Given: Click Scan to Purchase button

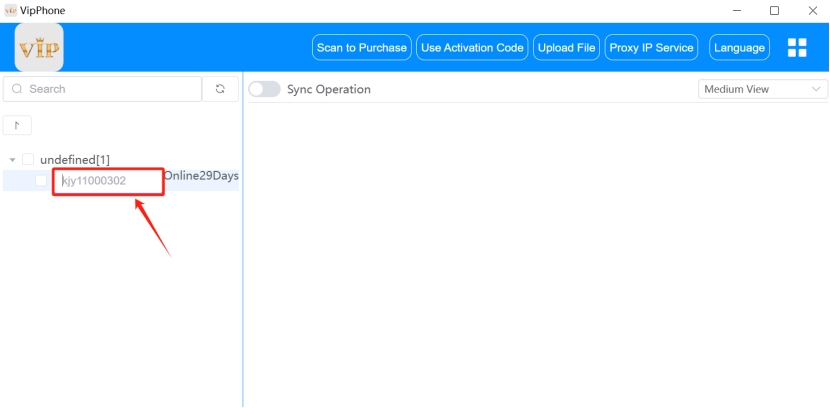Looking at the screenshot, I should pos(362,48).
